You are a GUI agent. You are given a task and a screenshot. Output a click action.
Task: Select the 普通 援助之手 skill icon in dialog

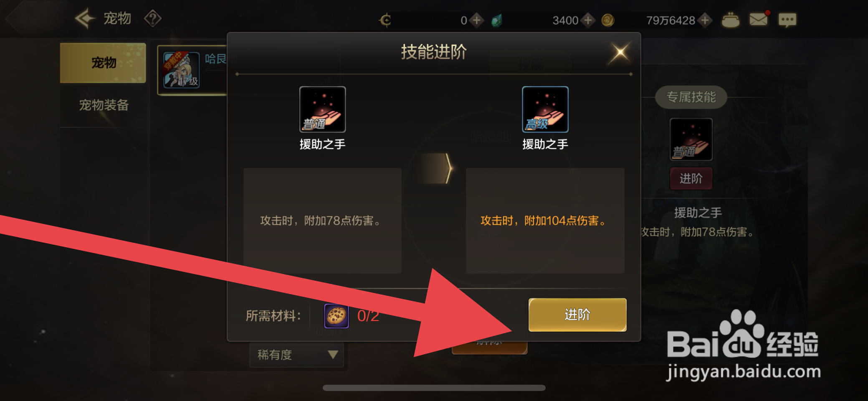click(x=322, y=109)
